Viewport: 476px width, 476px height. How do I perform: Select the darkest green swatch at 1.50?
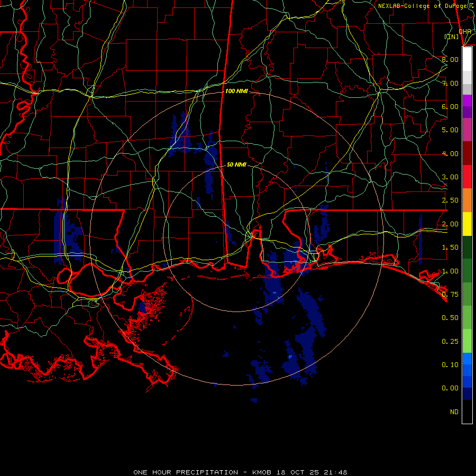point(467,248)
